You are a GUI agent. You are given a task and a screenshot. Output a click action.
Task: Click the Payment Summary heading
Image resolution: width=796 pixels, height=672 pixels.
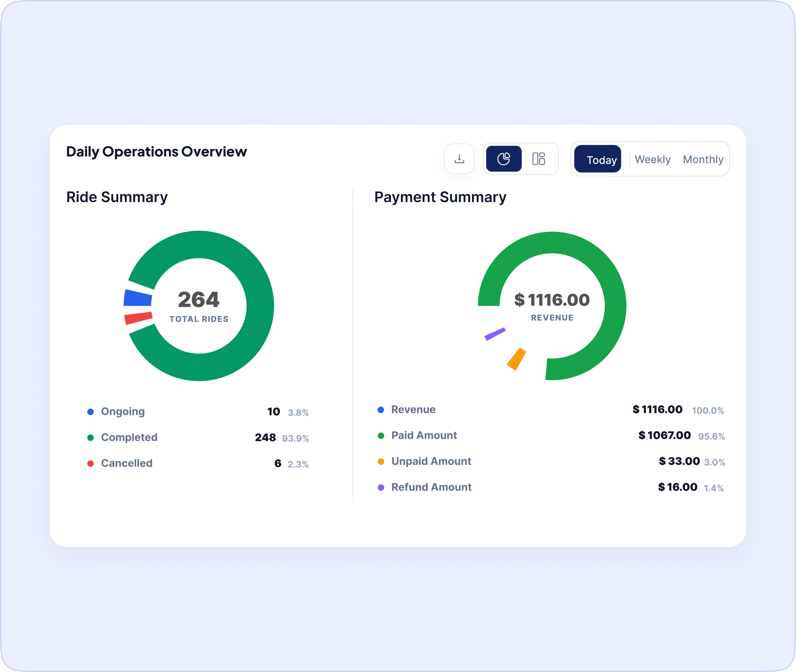tap(440, 197)
